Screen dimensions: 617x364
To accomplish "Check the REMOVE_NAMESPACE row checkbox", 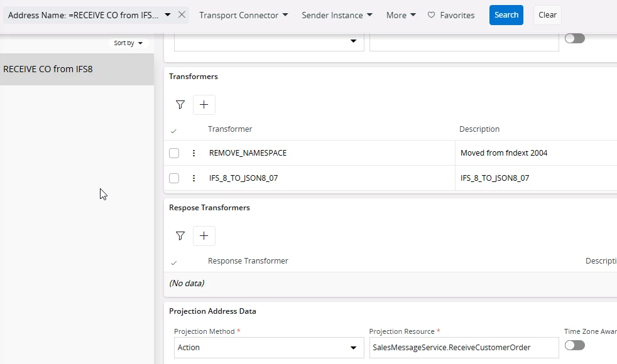I will click(x=174, y=153).
